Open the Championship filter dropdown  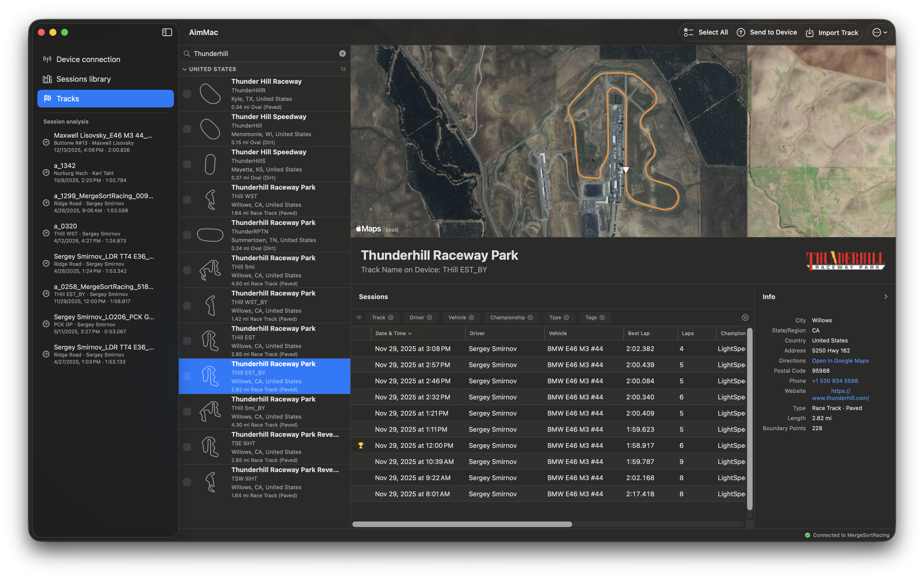511,317
